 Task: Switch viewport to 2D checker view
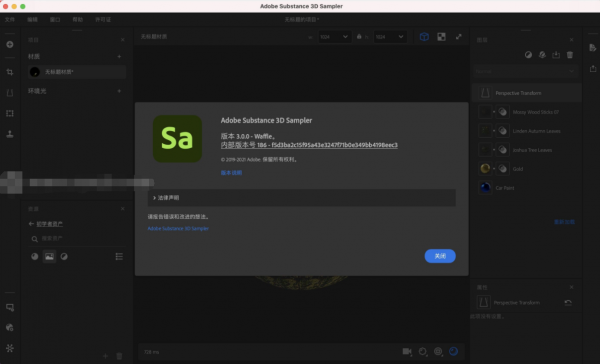pyautogui.click(x=442, y=37)
